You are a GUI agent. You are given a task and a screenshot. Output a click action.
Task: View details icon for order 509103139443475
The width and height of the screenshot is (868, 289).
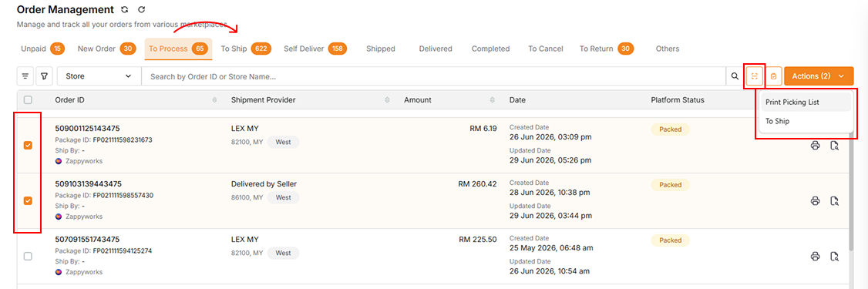[834, 201]
